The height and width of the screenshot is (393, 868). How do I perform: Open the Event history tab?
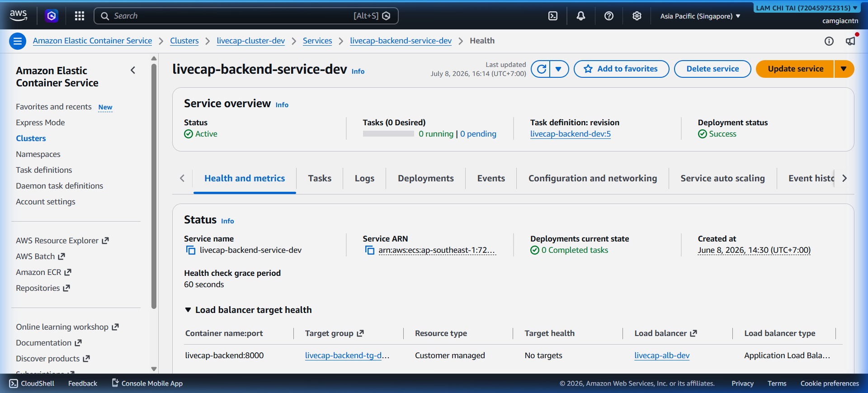pos(811,178)
